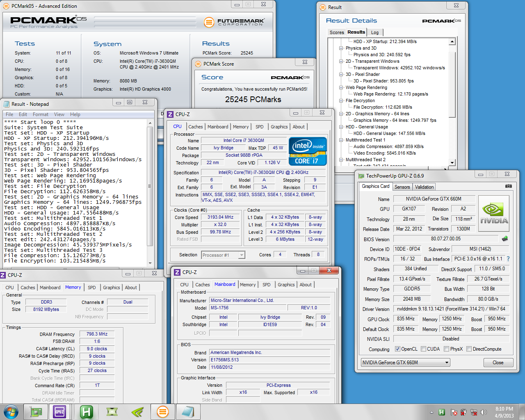Image resolution: width=525 pixels, height=420 pixels.
Task: Click the taskbar clock showing 8:10 PM
Action: click(x=504, y=412)
